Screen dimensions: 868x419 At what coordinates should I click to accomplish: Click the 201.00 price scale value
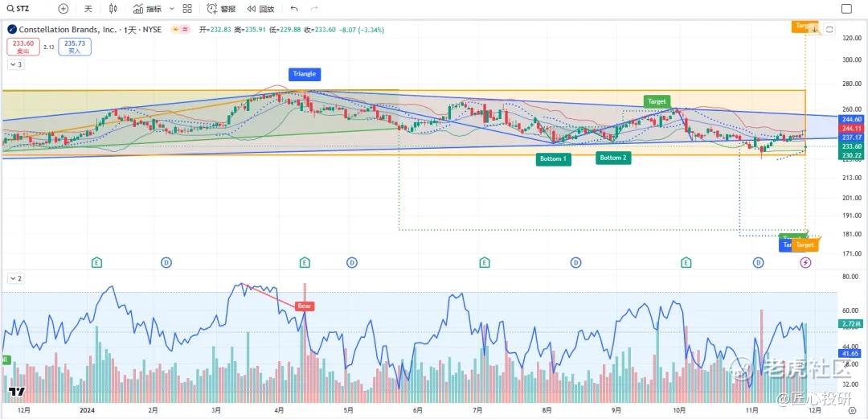[x=853, y=197]
